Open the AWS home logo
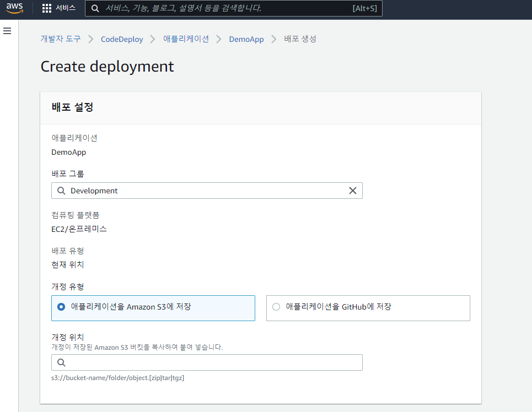 click(14, 8)
